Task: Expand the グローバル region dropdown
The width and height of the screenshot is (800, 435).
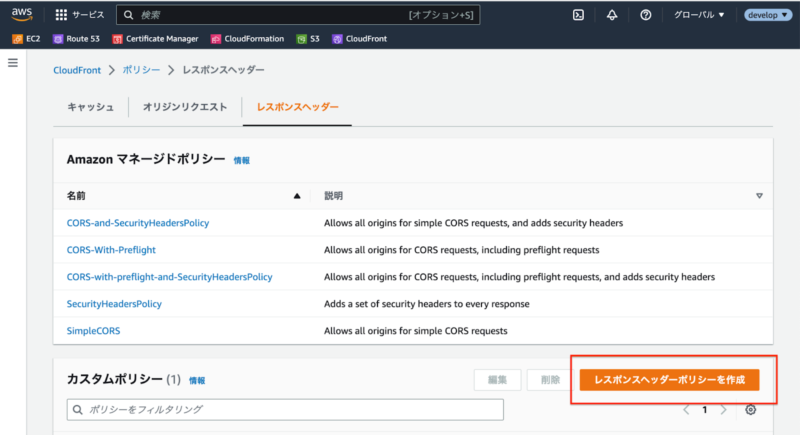Action: (700, 15)
